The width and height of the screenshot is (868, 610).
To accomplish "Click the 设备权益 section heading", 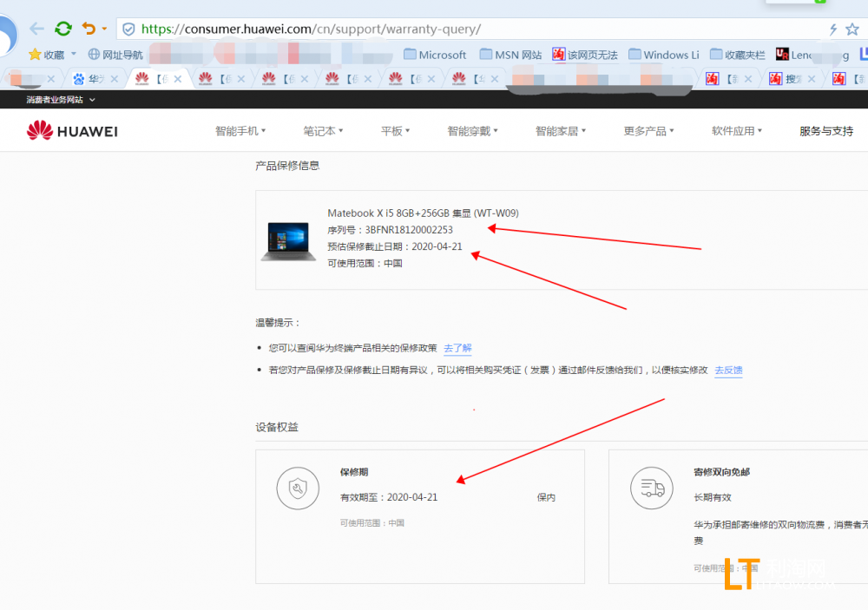I will pyautogui.click(x=277, y=427).
